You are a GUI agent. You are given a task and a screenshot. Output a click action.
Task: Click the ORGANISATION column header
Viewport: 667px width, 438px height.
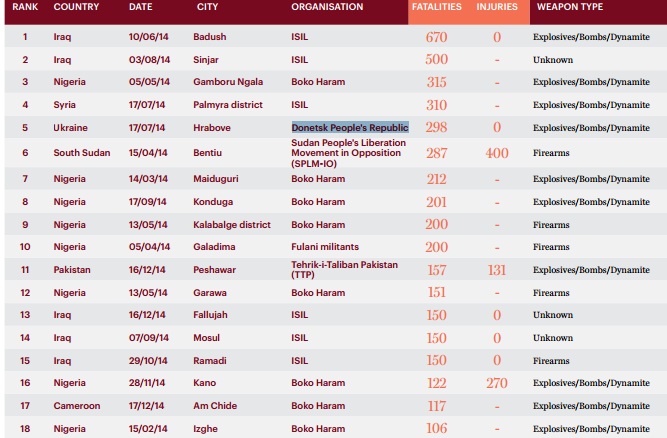click(x=327, y=7)
